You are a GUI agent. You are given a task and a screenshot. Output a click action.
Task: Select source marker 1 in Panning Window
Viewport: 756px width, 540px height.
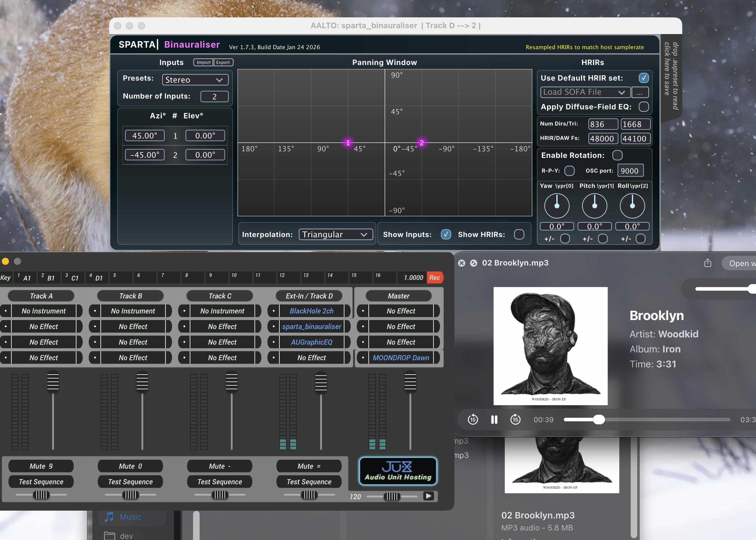[348, 143]
